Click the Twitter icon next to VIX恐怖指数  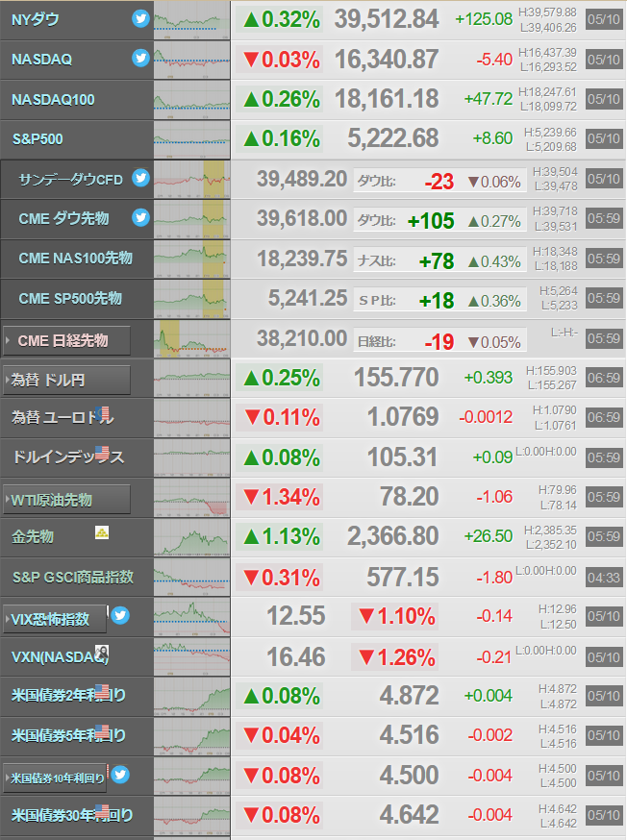tap(120, 615)
